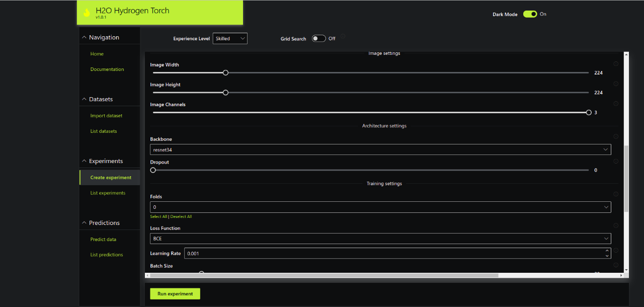Click the info icon for Loss Function
The image size is (644, 307).
[616, 226]
